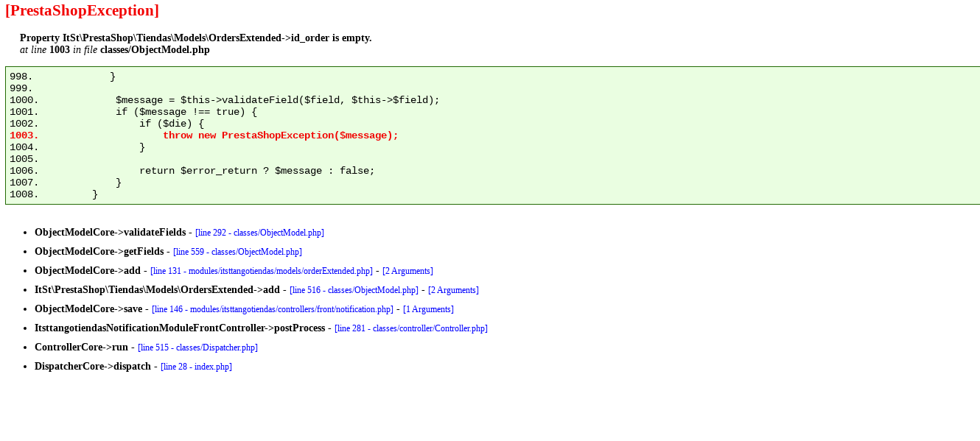980x441 pixels.
Task: Expand 2 Arguments for OrdersExtended add
Action: [x=453, y=290]
